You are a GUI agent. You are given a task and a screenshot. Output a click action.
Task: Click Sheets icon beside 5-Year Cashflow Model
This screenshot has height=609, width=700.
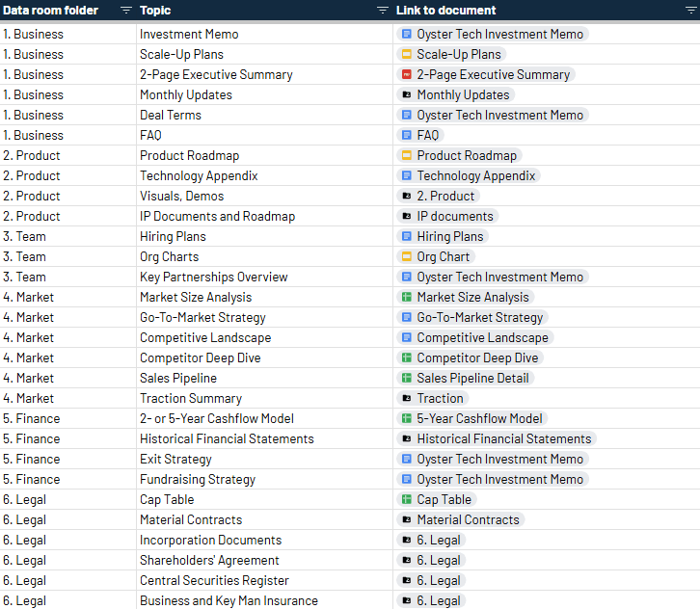[x=407, y=418]
